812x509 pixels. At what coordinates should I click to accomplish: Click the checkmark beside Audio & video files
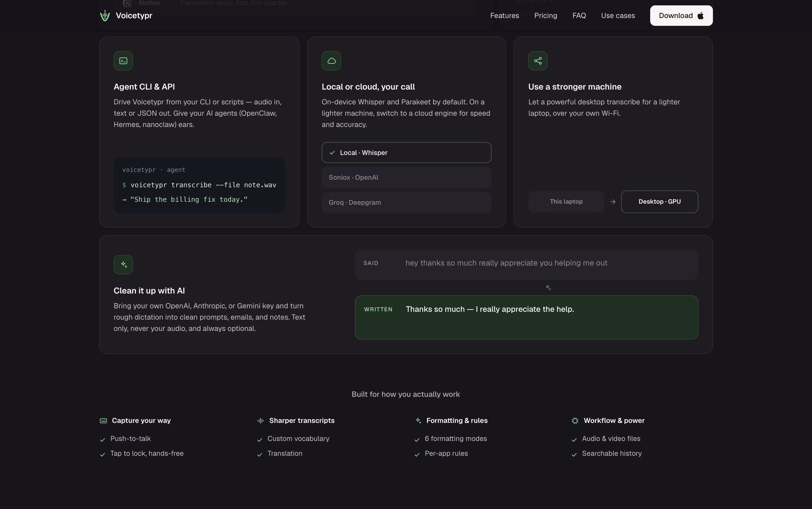(575, 440)
